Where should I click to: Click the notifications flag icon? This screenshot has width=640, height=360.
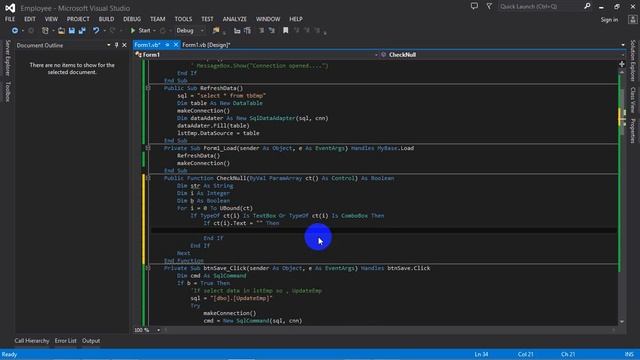[x=489, y=6]
